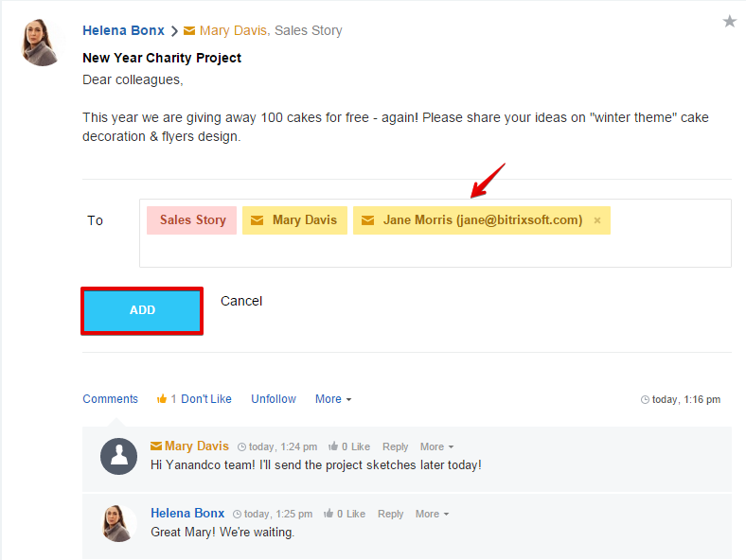This screenshot has height=560, width=746.
Task: Expand More menu on Helena Bonx comment
Action: click(x=432, y=514)
